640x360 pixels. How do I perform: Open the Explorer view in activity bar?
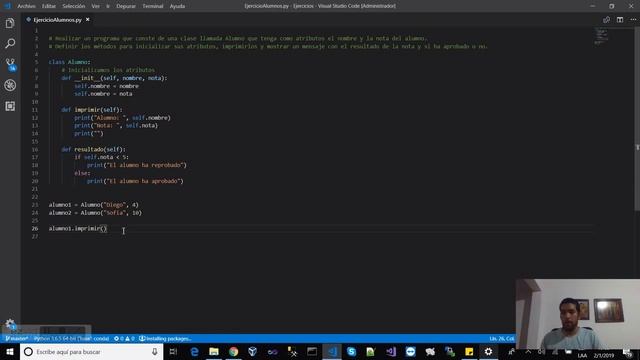[x=10, y=23]
